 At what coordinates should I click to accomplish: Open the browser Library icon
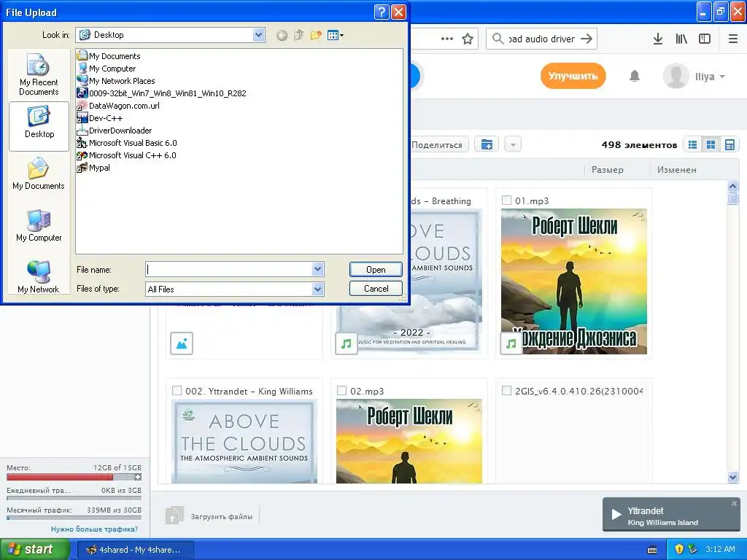681,39
